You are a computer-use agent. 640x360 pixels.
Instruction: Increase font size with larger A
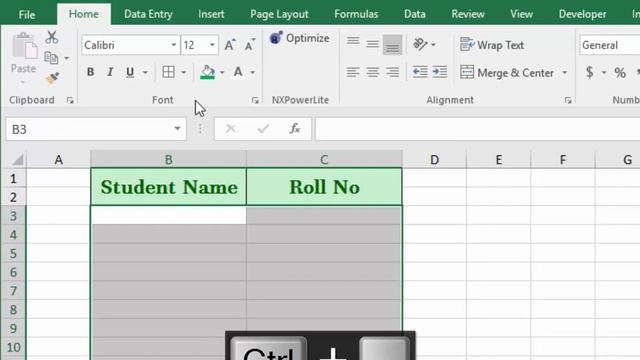230,45
